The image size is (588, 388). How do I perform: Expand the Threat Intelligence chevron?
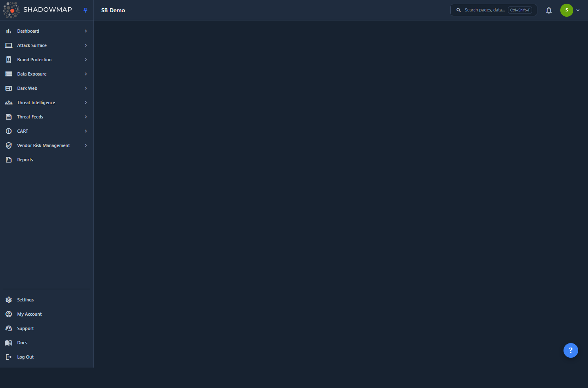[86, 103]
